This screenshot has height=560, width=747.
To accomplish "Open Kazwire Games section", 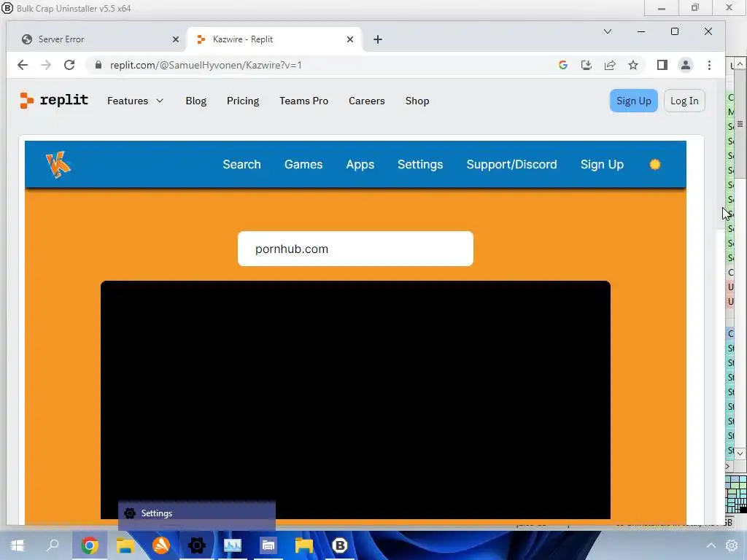I will [x=303, y=165].
